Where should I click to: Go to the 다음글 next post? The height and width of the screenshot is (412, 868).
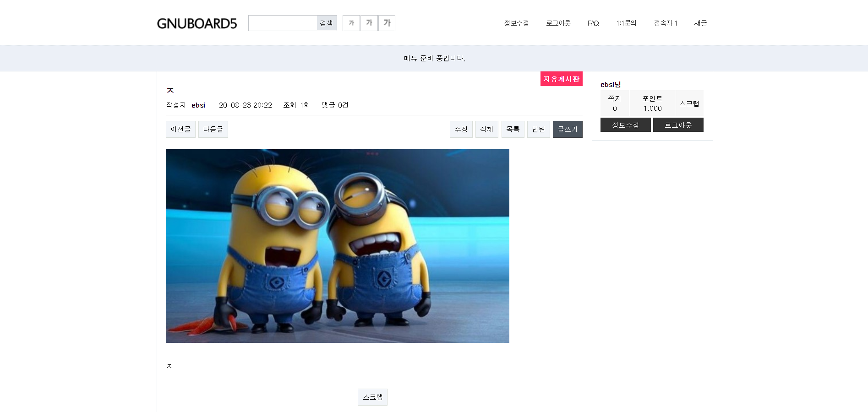click(x=213, y=130)
